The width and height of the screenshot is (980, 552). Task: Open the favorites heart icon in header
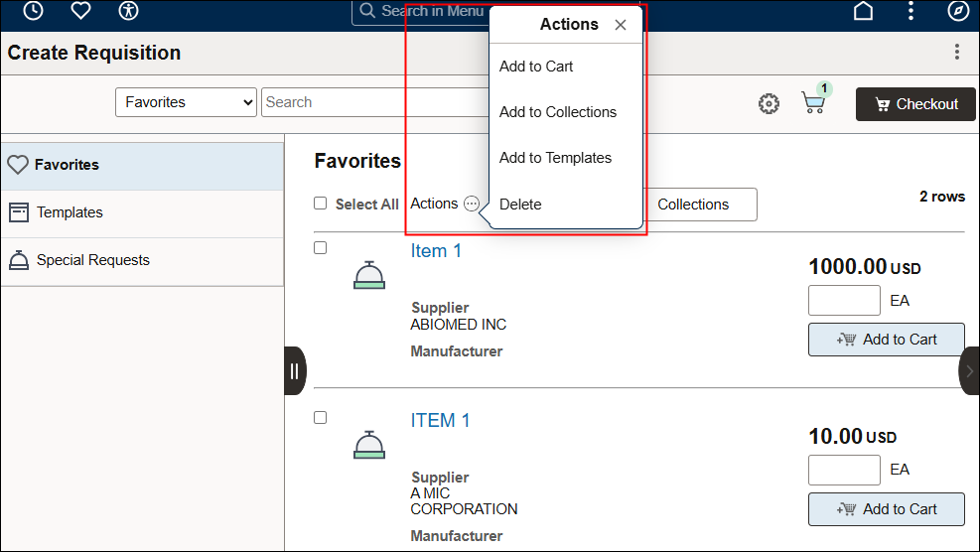80,11
